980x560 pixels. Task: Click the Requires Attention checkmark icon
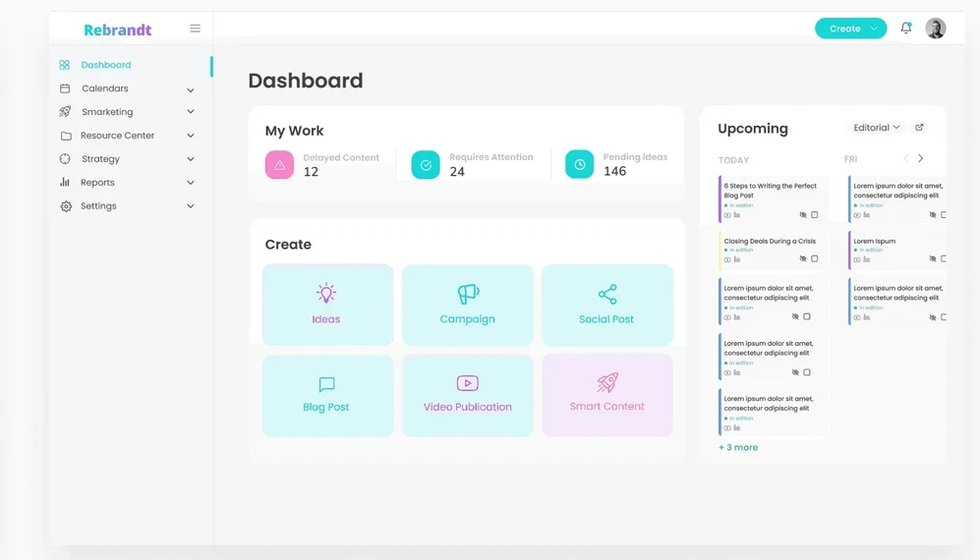pyautogui.click(x=426, y=164)
